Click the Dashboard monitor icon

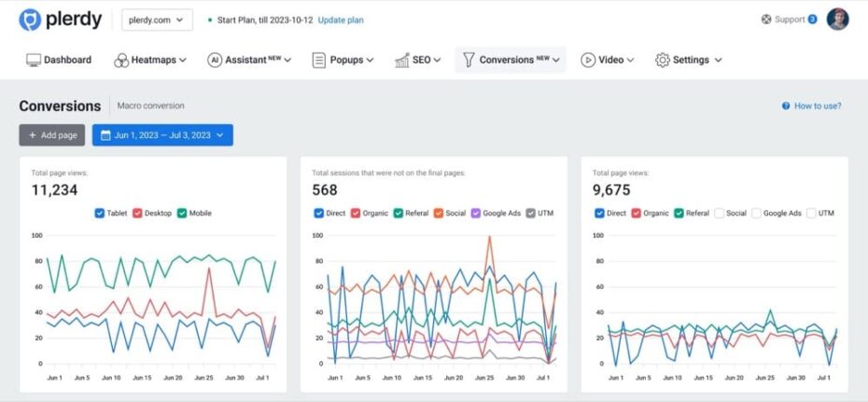tap(34, 60)
